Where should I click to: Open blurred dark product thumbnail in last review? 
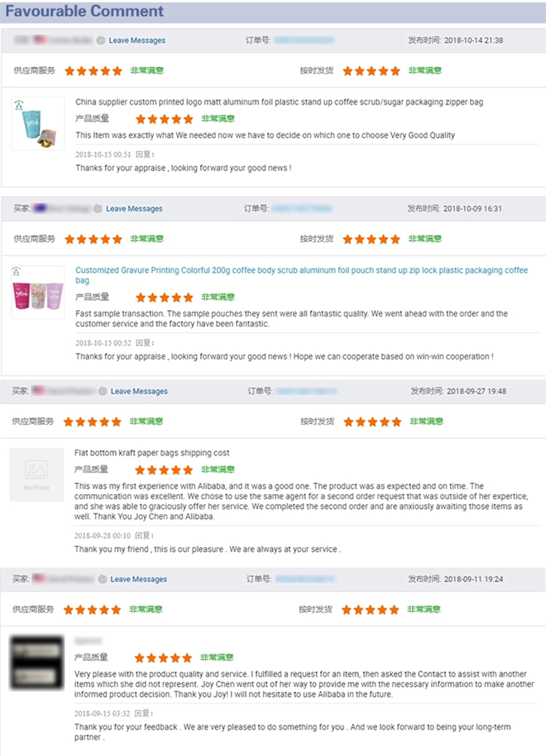point(36,662)
